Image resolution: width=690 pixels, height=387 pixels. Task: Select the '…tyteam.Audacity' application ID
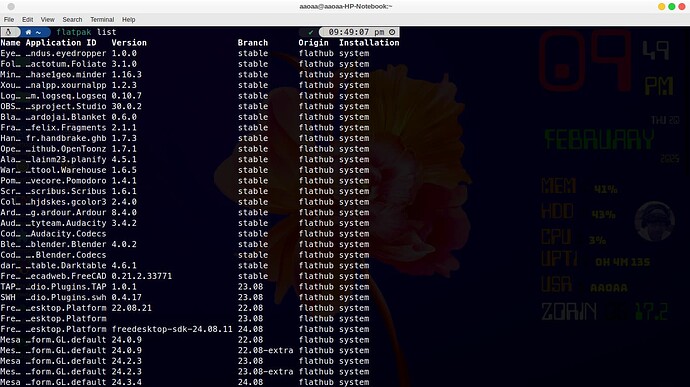66,223
